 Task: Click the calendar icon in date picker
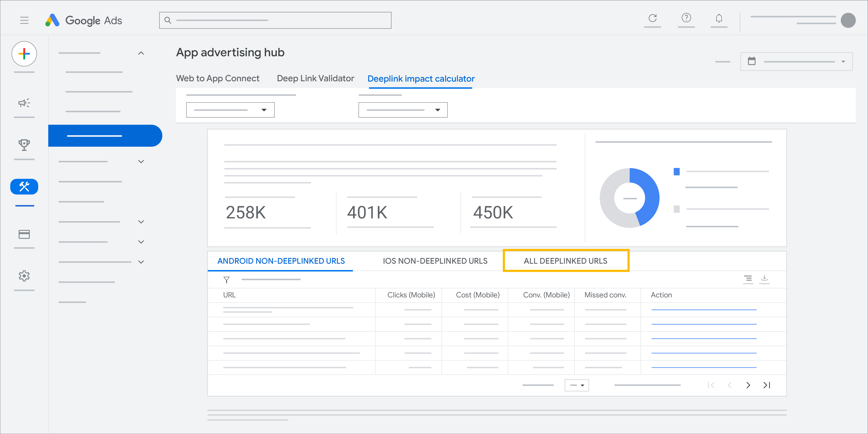pyautogui.click(x=751, y=61)
